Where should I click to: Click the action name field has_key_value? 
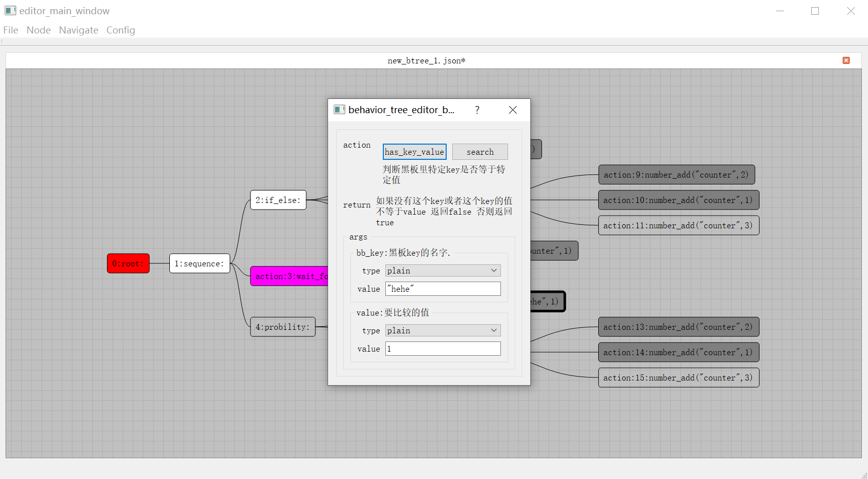pyautogui.click(x=414, y=152)
